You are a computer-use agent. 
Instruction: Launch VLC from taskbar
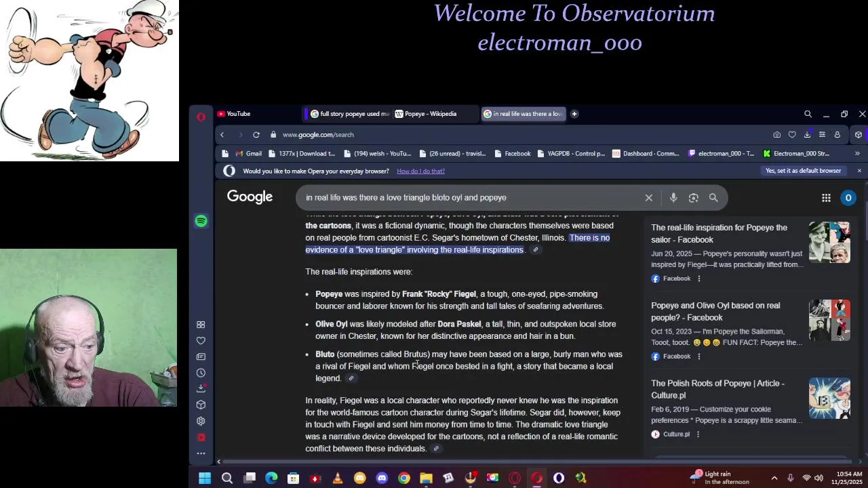338,479
